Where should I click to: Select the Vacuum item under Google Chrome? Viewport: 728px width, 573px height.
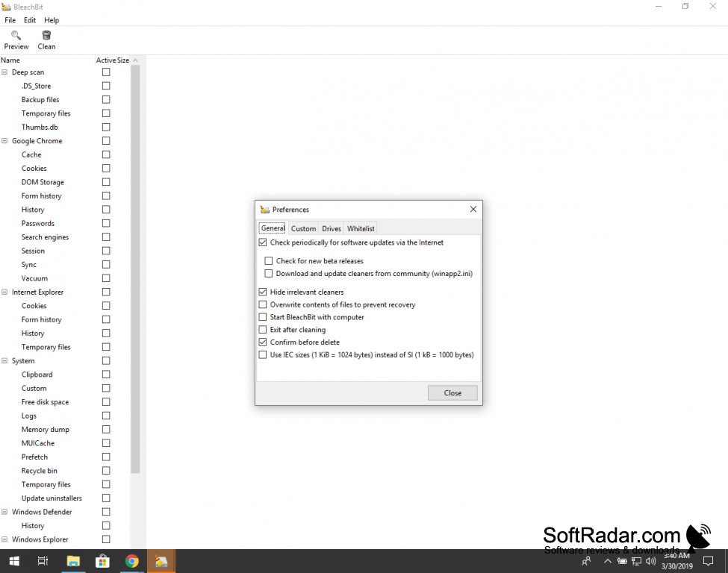pos(34,278)
